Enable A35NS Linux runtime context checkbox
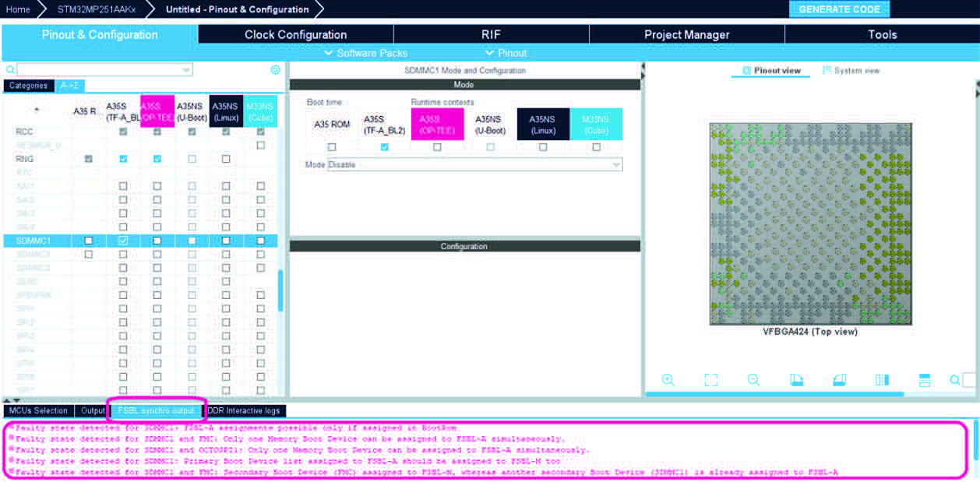980x482 pixels. (x=543, y=146)
